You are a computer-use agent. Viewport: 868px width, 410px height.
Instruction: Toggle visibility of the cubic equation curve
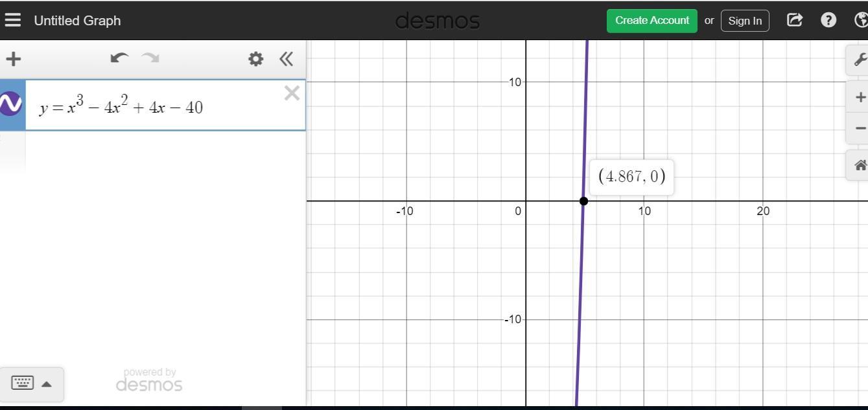[10, 104]
